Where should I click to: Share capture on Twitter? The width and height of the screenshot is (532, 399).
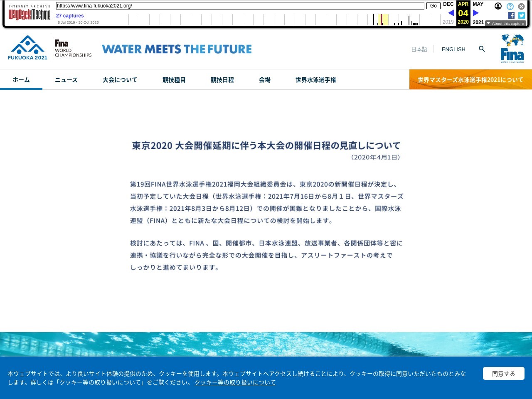point(522,15)
